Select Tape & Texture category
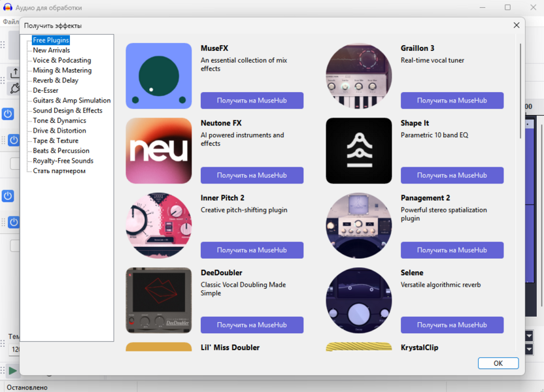The width and height of the screenshot is (544, 392). tap(56, 140)
